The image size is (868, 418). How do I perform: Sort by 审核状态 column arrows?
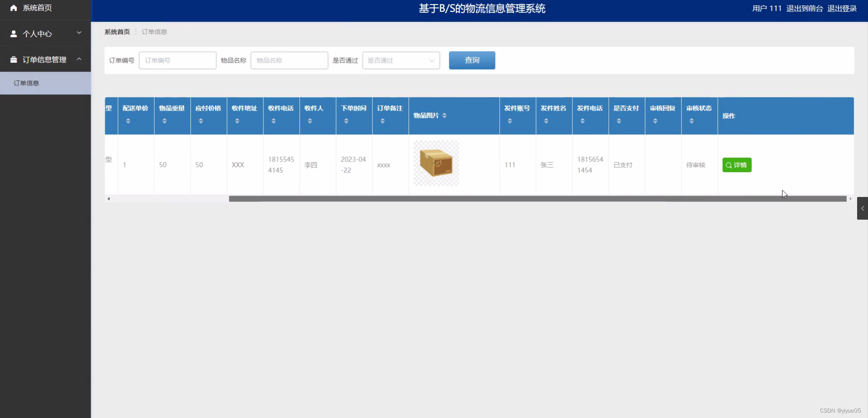(691, 121)
